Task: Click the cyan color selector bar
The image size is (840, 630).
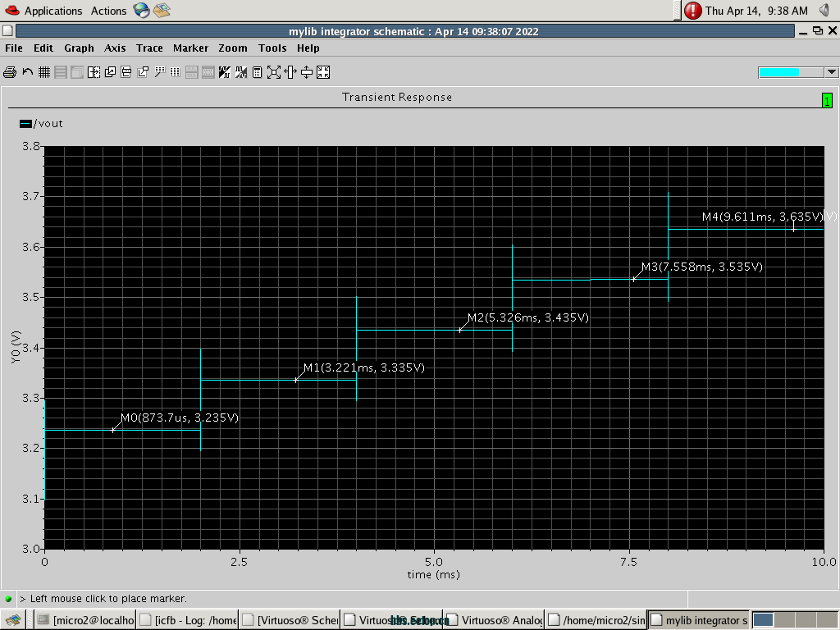Action: pos(792,72)
